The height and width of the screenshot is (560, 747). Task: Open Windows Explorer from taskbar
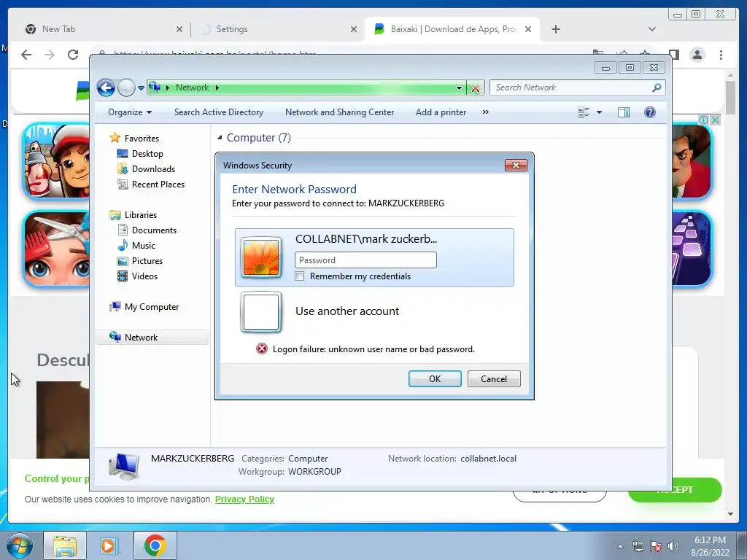[x=65, y=545]
